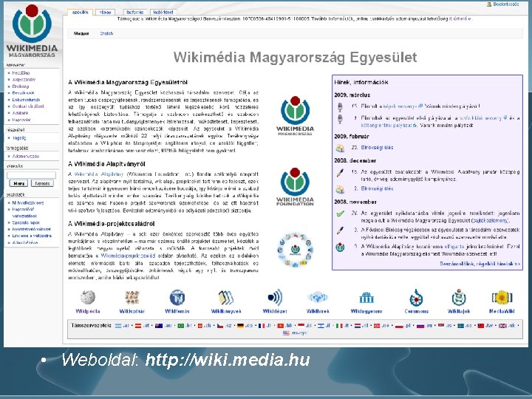This screenshot has height=399, width=532.
Task: Open Mi hivatkozik erre in toolbox
Action: click(x=28, y=203)
